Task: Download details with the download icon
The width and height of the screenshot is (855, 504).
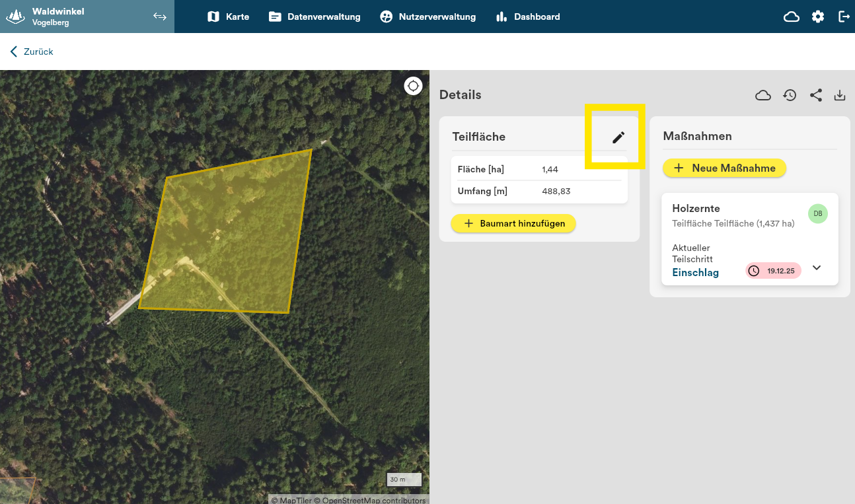Action: pyautogui.click(x=840, y=96)
